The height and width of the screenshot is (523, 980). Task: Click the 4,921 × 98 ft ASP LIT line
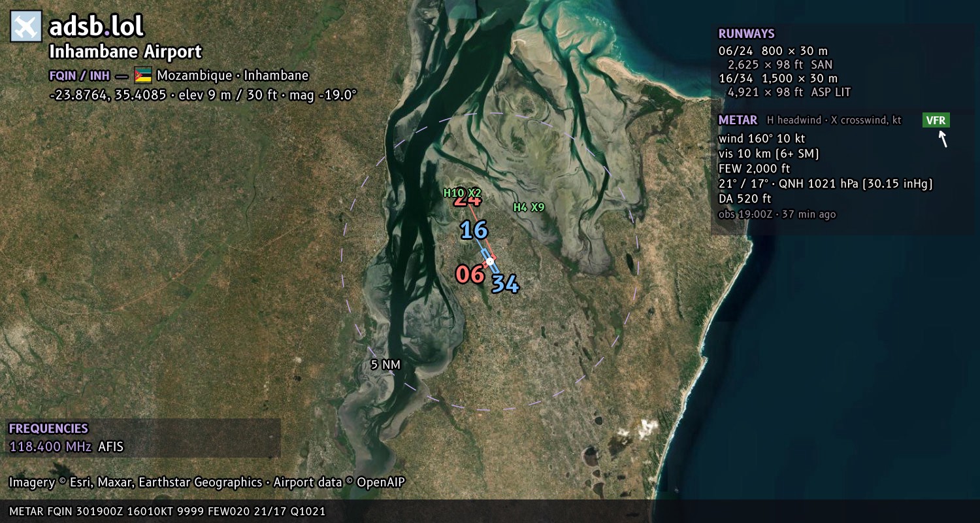789,92
